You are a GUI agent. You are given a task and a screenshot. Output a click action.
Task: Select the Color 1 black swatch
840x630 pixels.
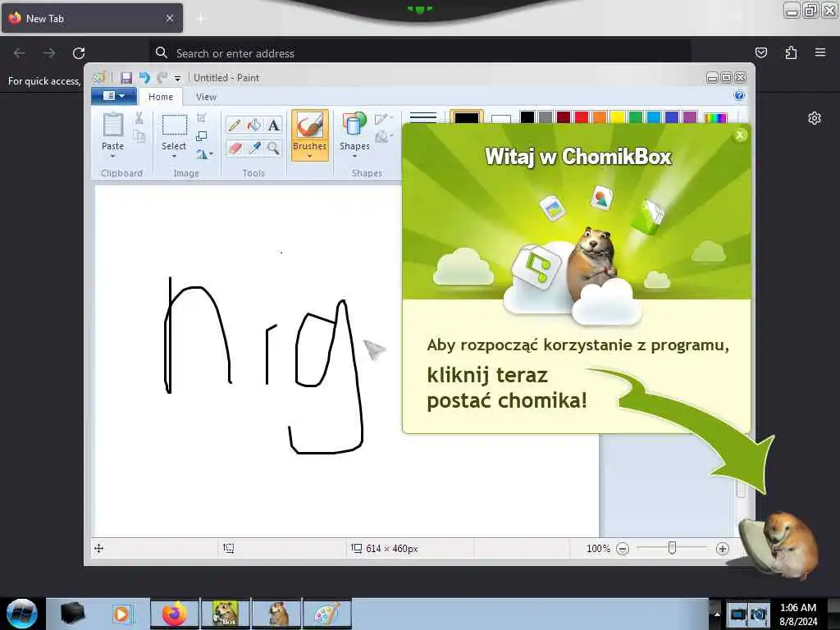click(x=467, y=118)
